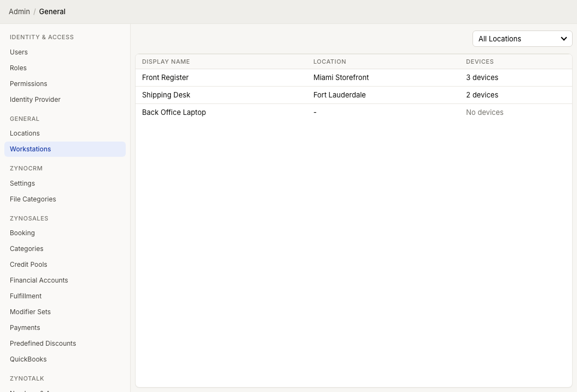Select Identity Provider in sidebar
The image size is (577, 392).
(x=65, y=100)
